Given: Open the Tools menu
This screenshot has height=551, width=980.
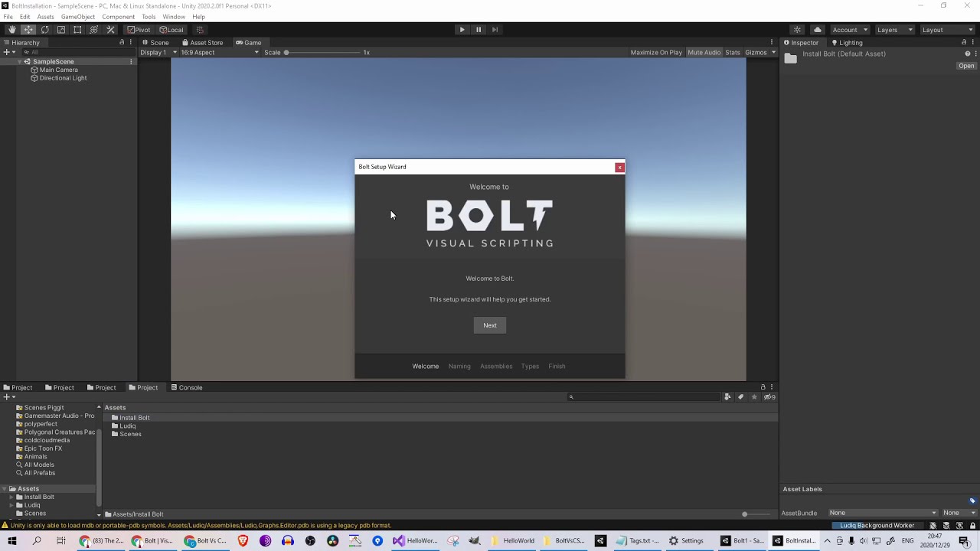Looking at the screenshot, I should [x=149, y=17].
